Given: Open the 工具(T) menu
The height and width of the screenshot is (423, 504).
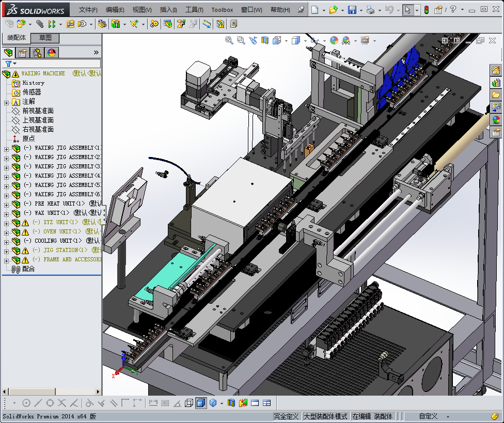Looking at the screenshot, I should point(194,10).
